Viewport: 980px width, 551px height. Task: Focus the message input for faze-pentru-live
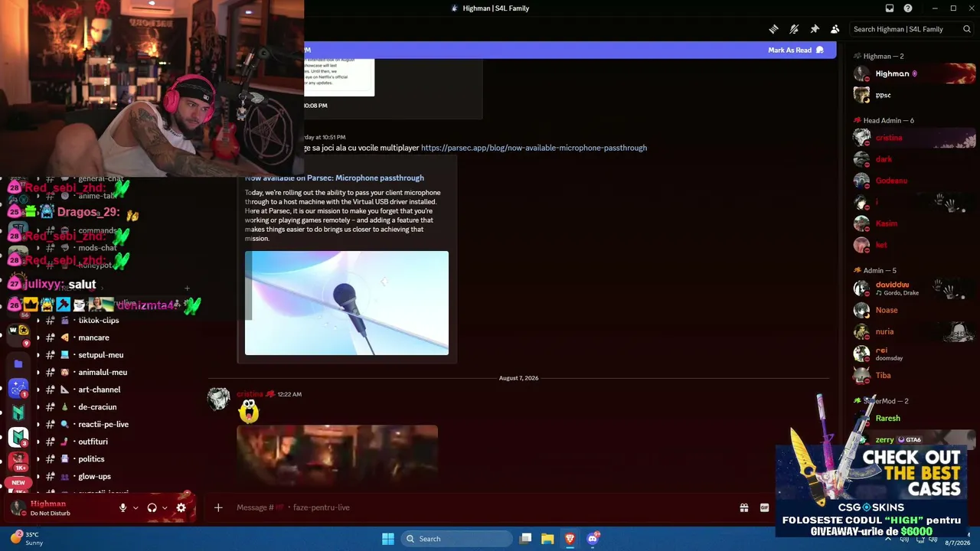tap(482, 507)
